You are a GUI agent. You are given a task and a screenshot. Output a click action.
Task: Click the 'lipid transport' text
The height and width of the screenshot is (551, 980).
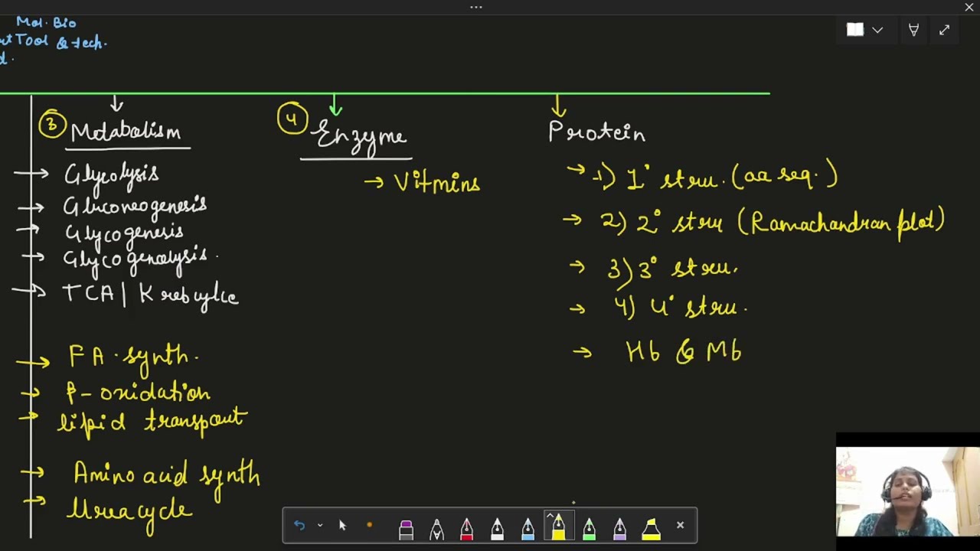[x=152, y=422]
